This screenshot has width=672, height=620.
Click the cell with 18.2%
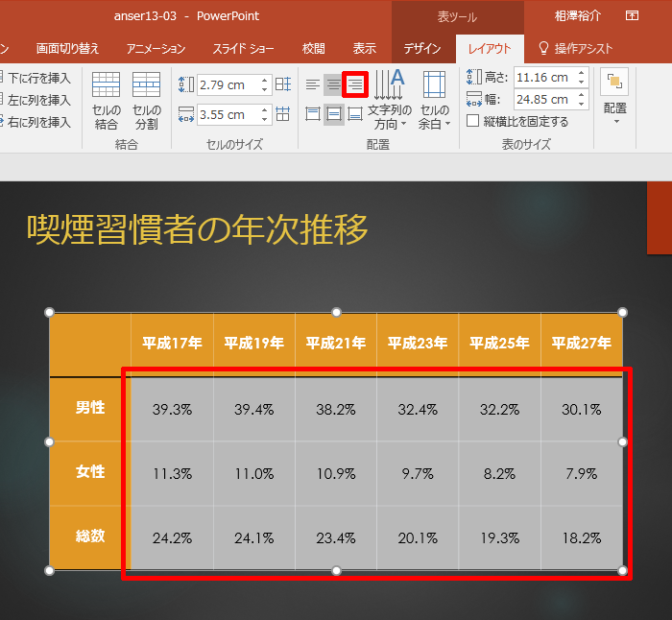[x=582, y=537]
